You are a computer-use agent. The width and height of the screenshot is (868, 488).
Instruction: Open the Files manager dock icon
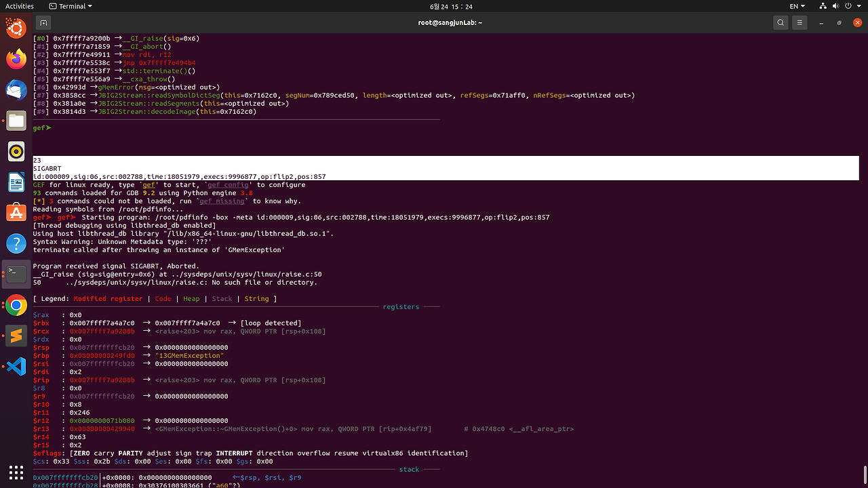(x=16, y=121)
